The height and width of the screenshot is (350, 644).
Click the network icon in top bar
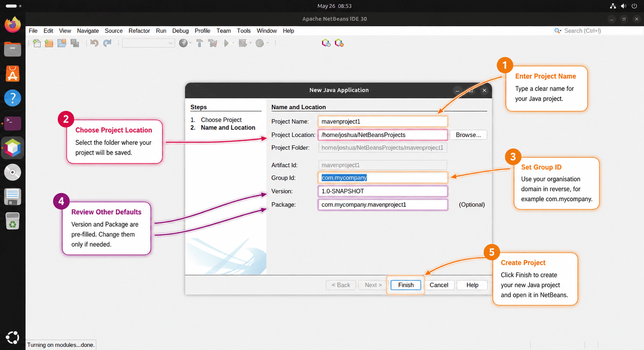click(x=613, y=6)
